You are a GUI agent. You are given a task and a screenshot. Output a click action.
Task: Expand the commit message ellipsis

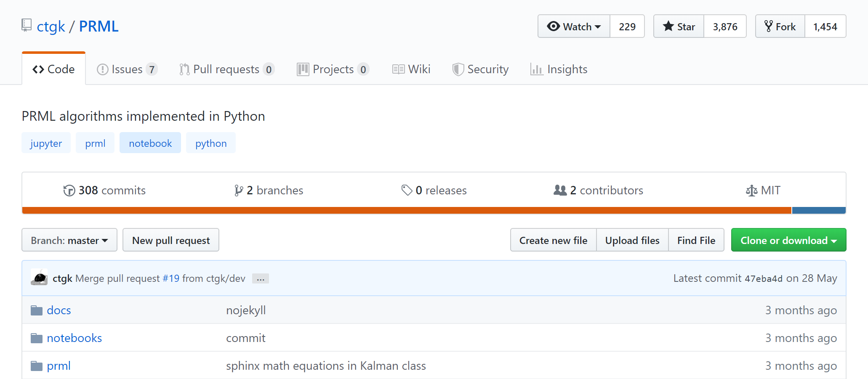[261, 278]
